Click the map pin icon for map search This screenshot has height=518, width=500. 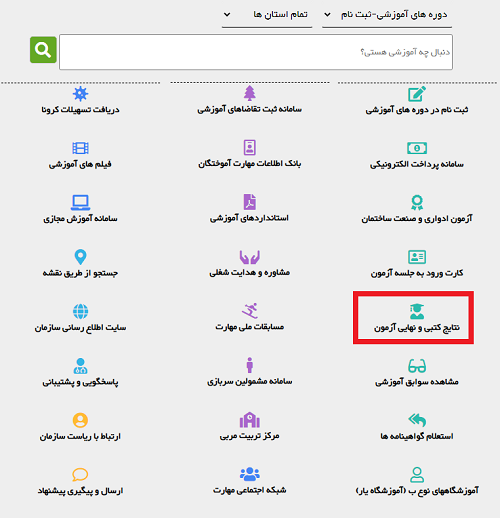pos(80,257)
